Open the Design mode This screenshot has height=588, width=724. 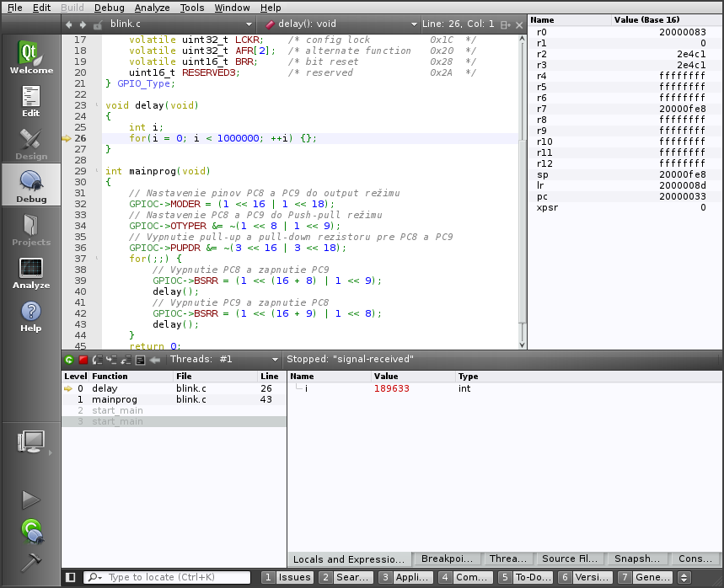tap(31, 144)
